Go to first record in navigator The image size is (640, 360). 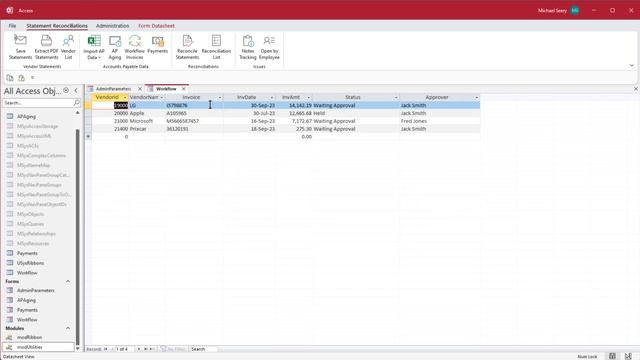pyautogui.click(x=106, y=349)
